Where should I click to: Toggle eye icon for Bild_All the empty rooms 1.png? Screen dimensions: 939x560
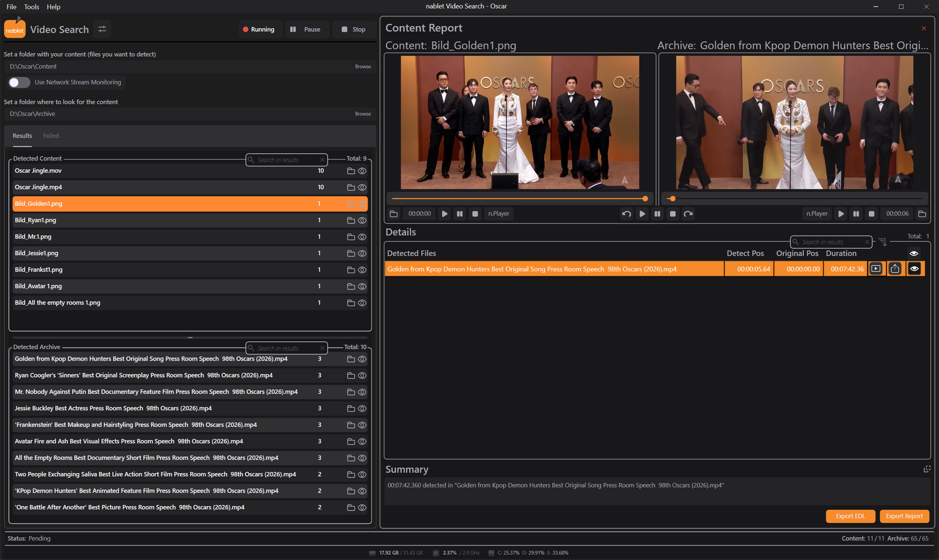[x=362, y=303]
